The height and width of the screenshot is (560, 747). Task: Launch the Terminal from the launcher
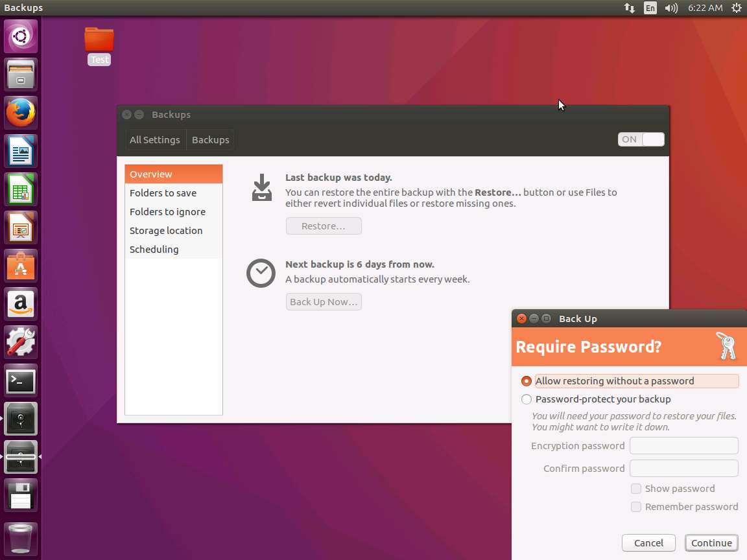pos(21,381)
